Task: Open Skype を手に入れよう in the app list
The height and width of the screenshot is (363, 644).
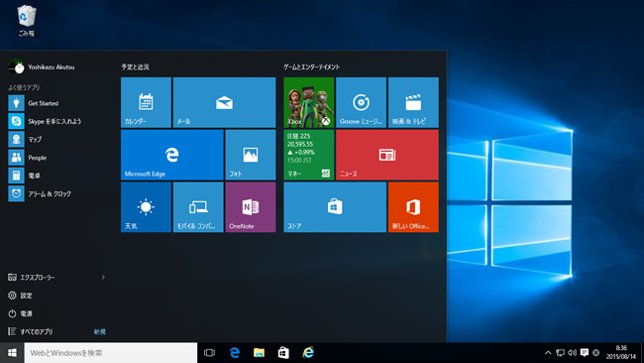Action: [x=56, y=121]
